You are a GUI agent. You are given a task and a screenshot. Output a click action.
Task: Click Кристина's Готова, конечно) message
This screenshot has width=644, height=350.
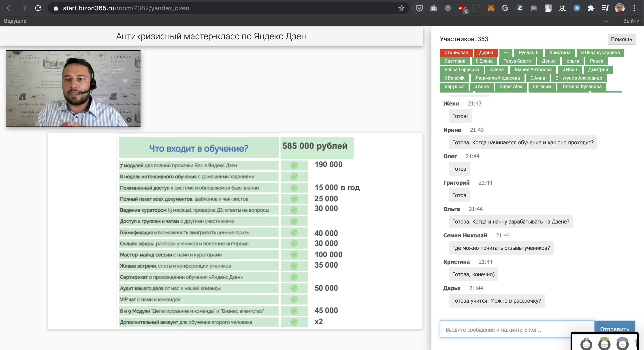[473, 274]
